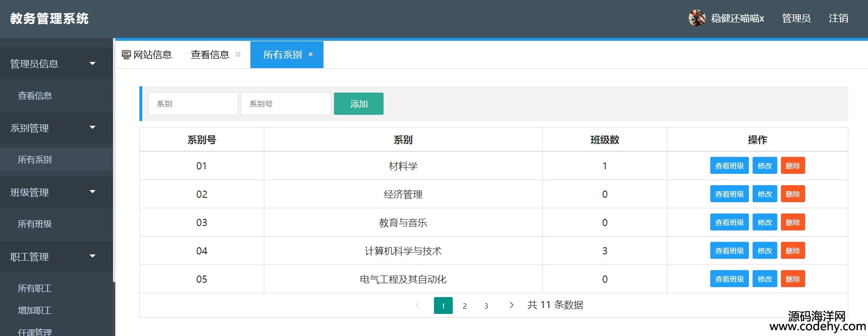The height and width of the screenshot is (336, 868).
Task: Click cell 计算机科学与技术
Action: [403, 251]
